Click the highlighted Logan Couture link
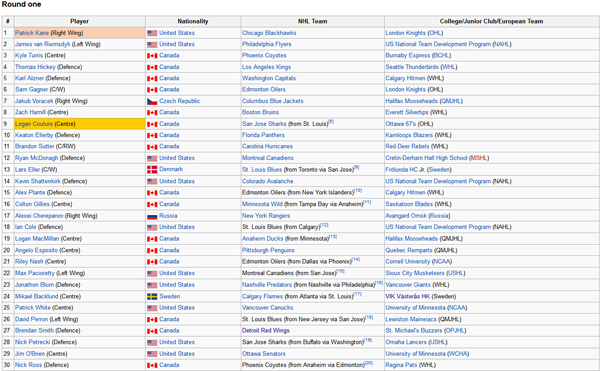 [34, 124]
